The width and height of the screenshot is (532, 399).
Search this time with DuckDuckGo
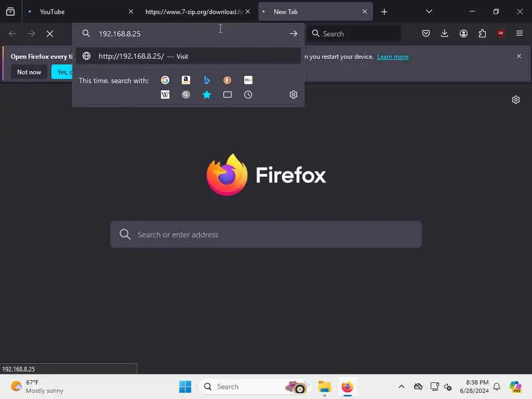click(x=228, y=80)
